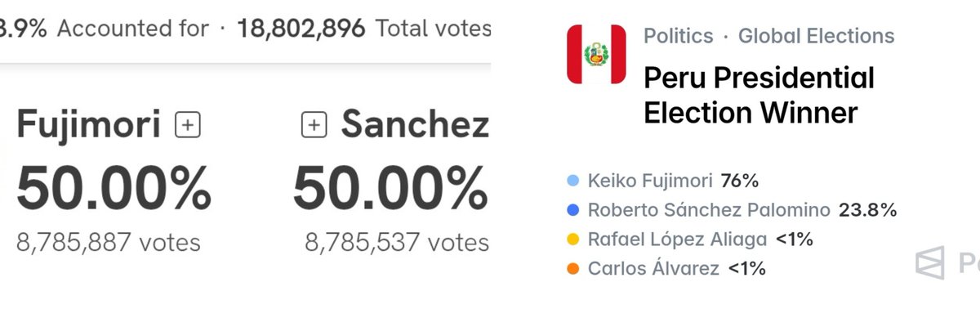
Task: Select Carlos Álvarez outcome row
Action: pyautogui.click(x=666, y=268)
